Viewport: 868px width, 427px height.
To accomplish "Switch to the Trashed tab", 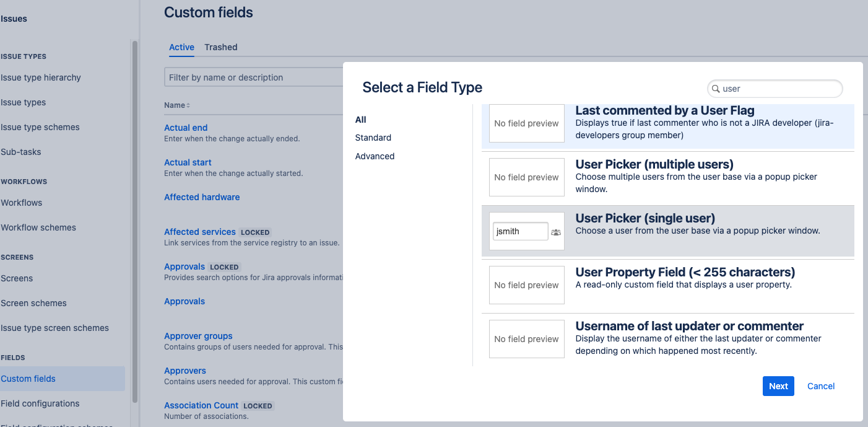I will (x=221, y=47).
